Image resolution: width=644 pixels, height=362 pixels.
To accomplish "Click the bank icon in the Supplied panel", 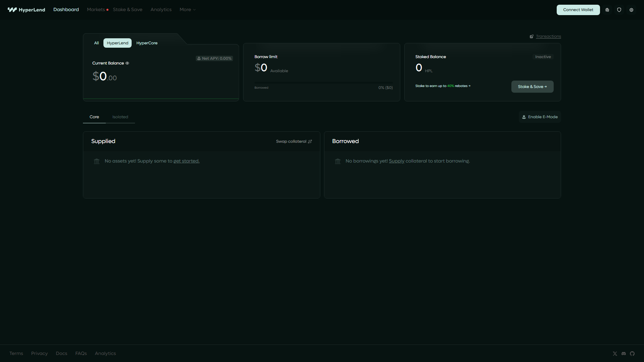I will point(97,161).
